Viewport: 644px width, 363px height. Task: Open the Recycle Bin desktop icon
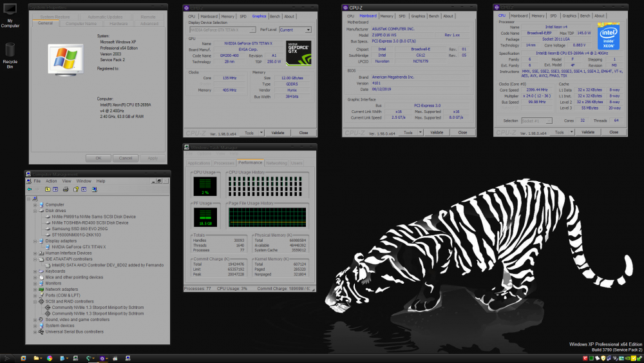(x=10, y=50)
